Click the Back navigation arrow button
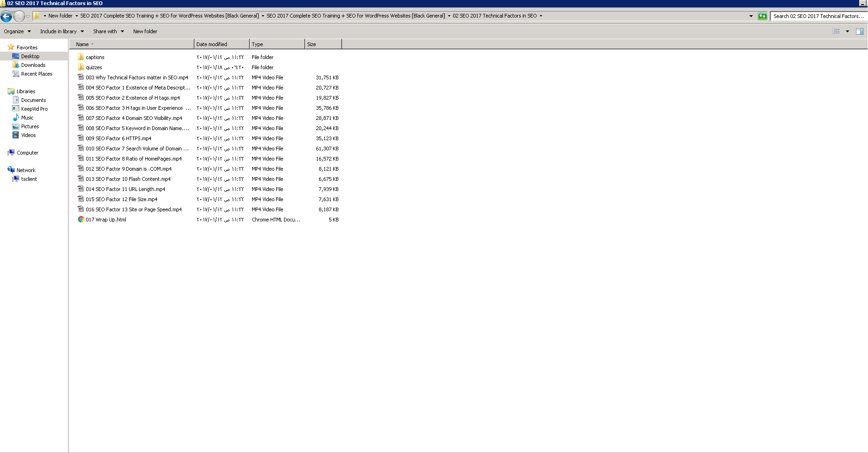 coord(6,17)
